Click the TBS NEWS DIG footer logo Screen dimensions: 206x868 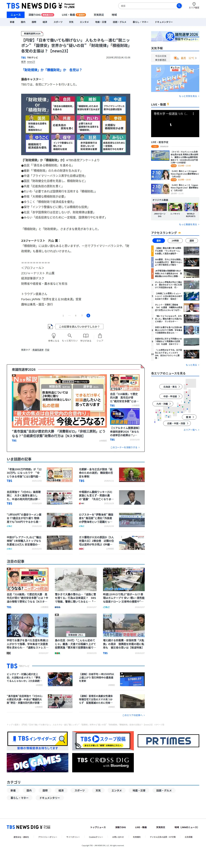click(x=29, y=827)
